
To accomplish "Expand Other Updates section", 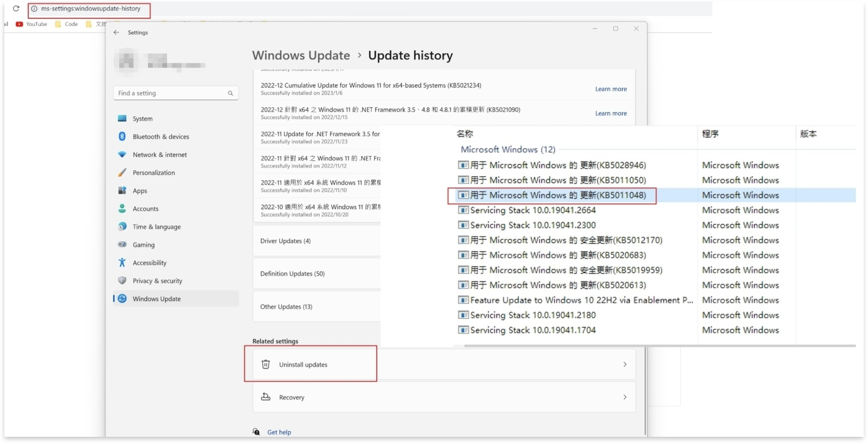I will click(286, 306).
